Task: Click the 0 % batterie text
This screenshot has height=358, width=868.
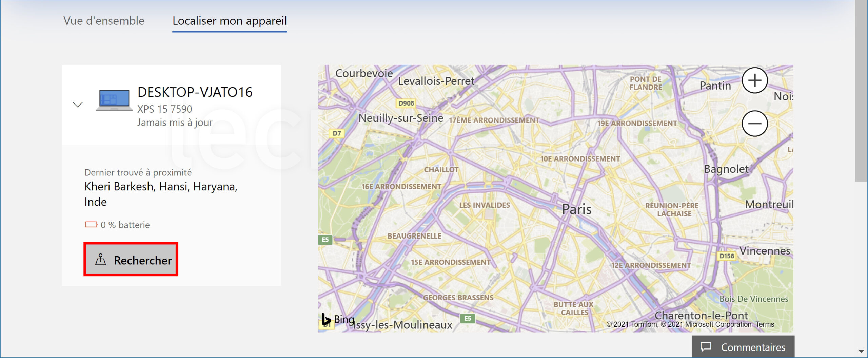Action: (x=125, y=225)
